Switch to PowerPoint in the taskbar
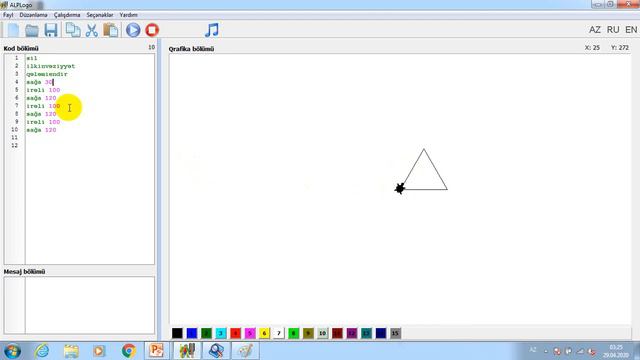 click(156, 351)
